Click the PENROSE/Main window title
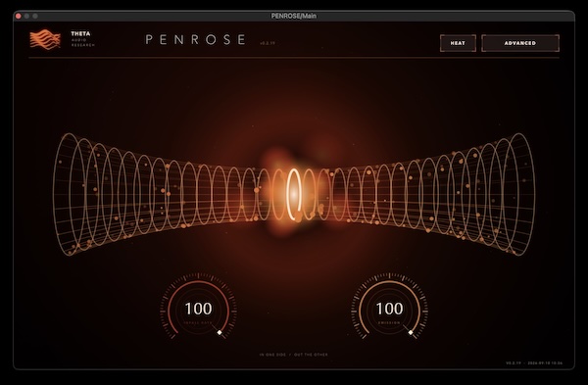 (x=294, y=16)
